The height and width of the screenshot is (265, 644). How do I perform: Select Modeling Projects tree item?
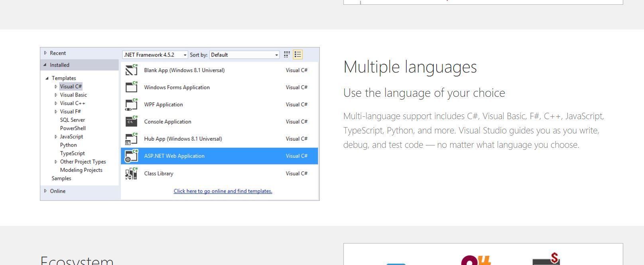click(81, 170)
